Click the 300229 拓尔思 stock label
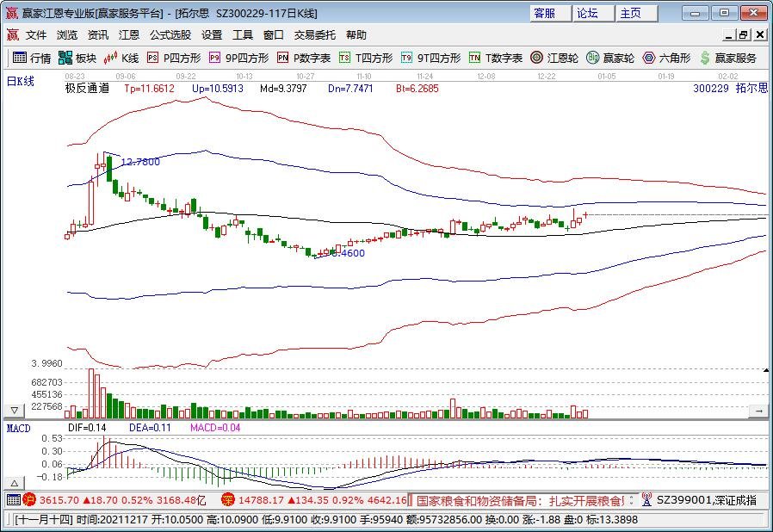The height and width of the screenshot is (532, 773). (731, 89)
